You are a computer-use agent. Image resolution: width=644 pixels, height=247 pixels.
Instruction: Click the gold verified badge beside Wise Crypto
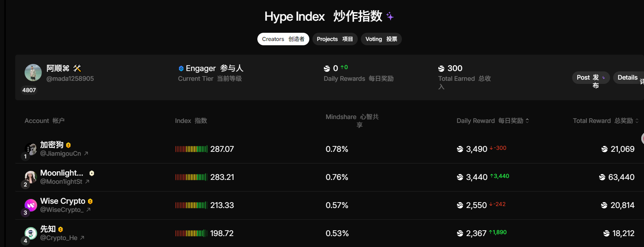click(90, 201)
